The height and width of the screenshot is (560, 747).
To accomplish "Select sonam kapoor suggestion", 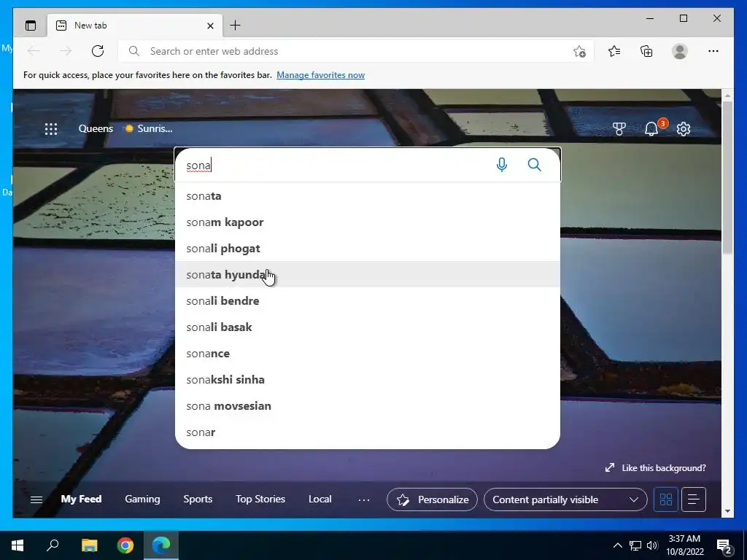I will pos(368,222).
